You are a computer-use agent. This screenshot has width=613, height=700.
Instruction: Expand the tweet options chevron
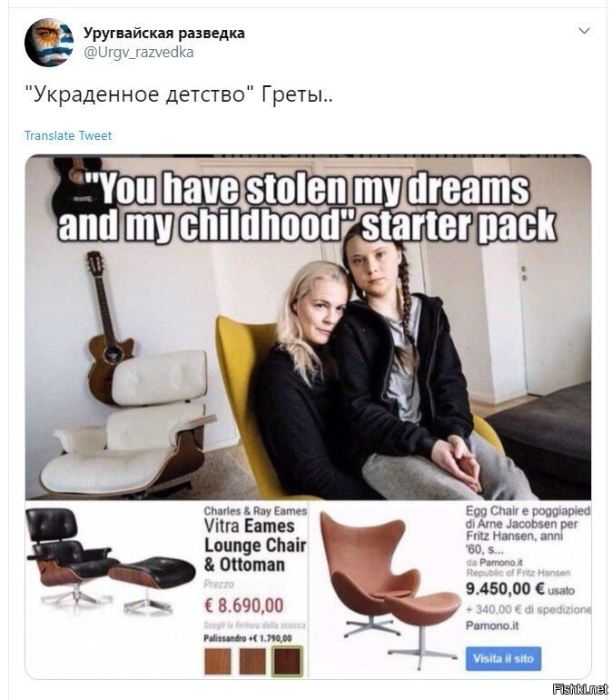pyautogui.click(x=584, y=31)
